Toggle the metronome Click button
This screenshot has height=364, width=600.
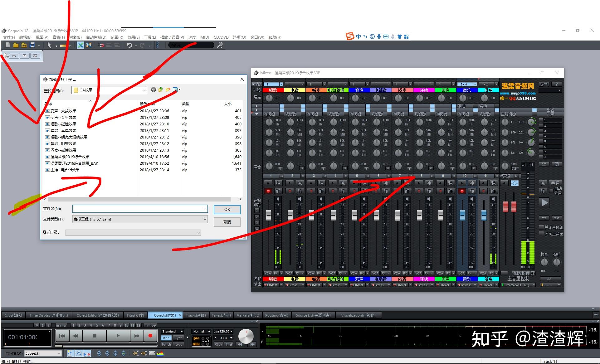[x=218, y=345]
